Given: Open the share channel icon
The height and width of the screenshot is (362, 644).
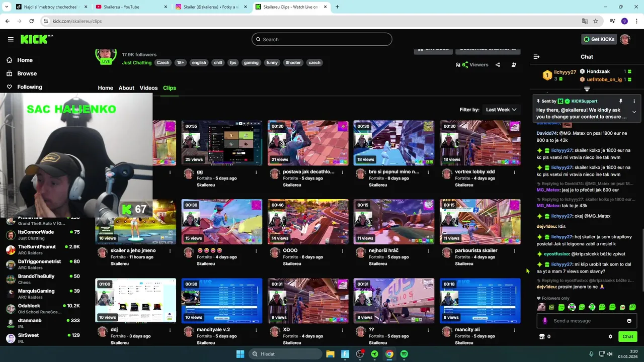Looking at the screenshot, I should [498, 65].
